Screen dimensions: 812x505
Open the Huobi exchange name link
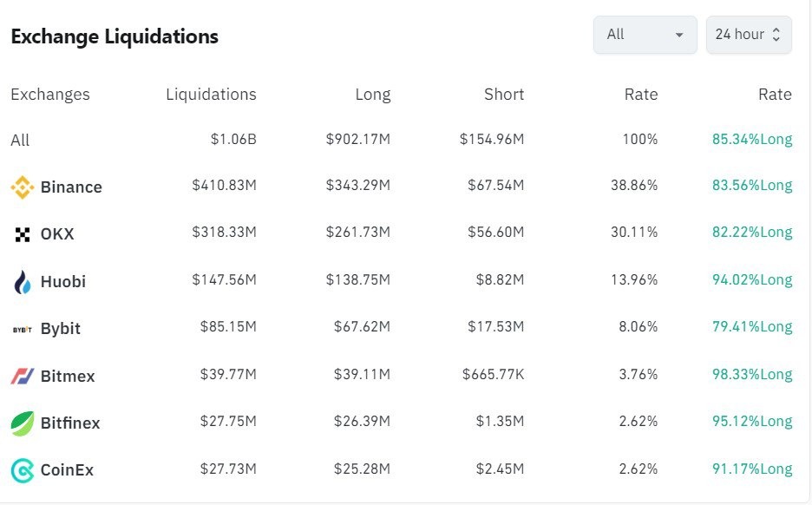point(63,281)
